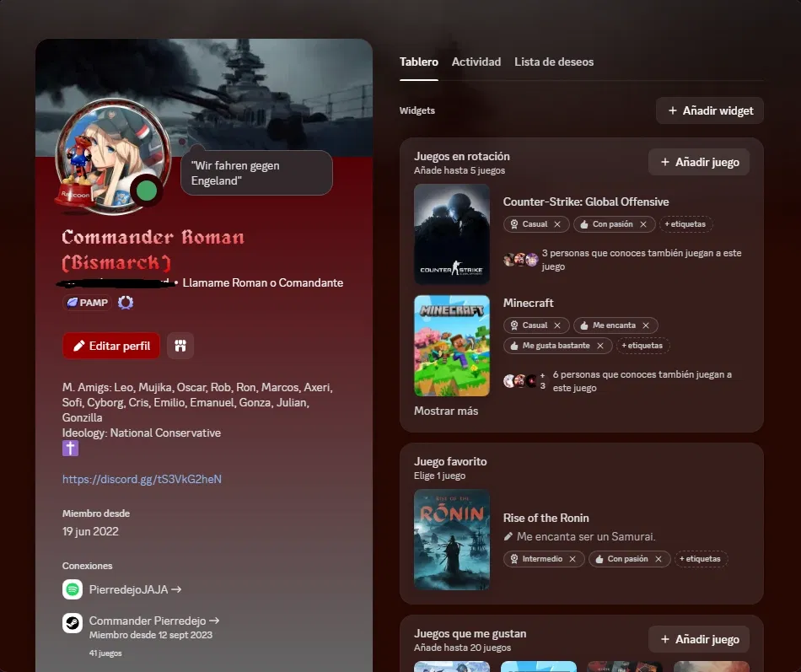Click the Steam icon under Conexiones
Viewport: 801px width, 672px height.
pyautogui.click(x=73, y=623)
